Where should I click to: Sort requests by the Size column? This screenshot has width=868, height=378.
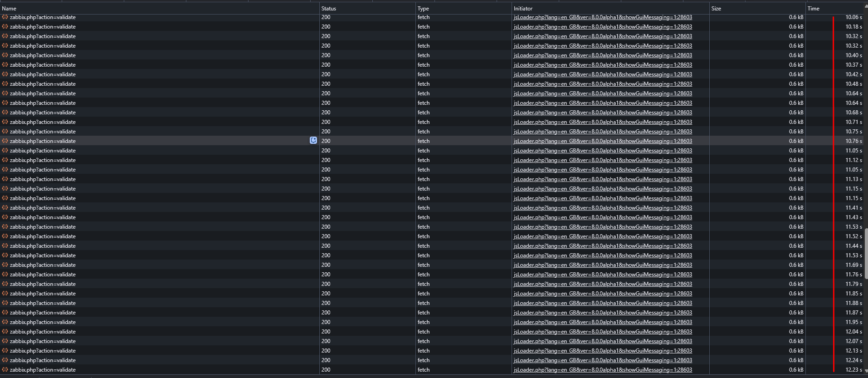[x=716, y=9]
